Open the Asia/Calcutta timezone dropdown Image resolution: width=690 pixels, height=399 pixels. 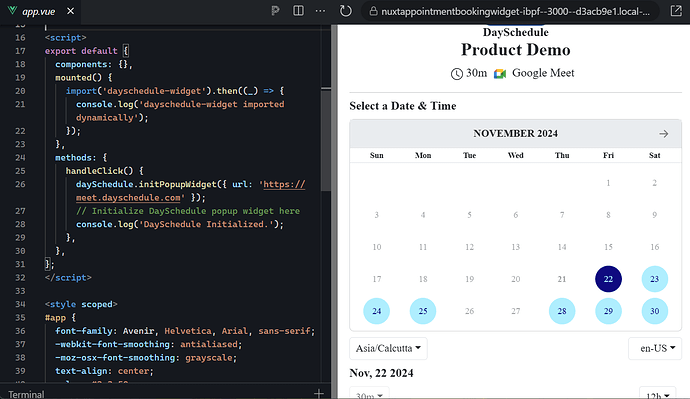(388, 348)
